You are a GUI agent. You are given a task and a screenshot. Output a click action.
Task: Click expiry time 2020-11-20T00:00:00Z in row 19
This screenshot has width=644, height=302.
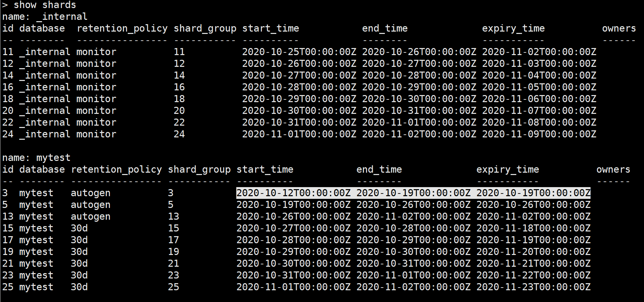533,252
